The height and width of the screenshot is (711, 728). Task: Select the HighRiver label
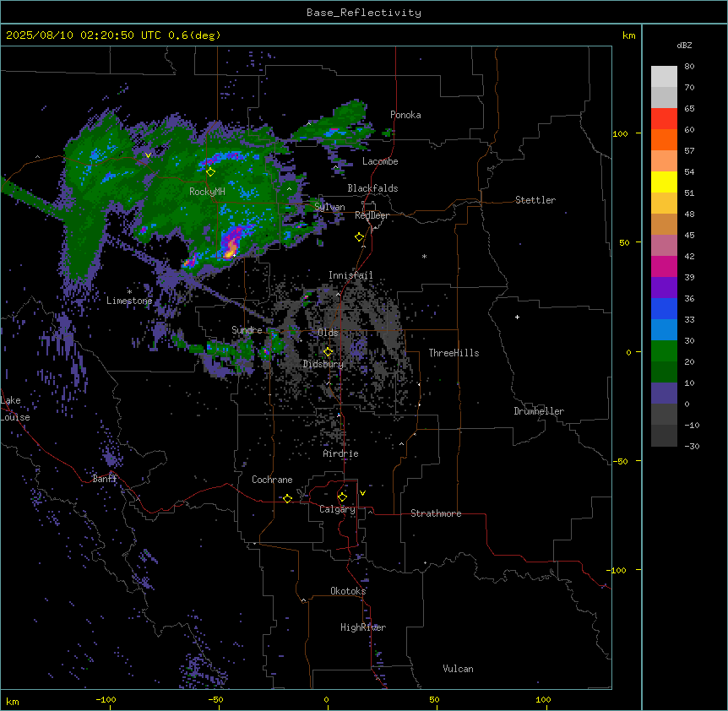click(x=363, y=627)
